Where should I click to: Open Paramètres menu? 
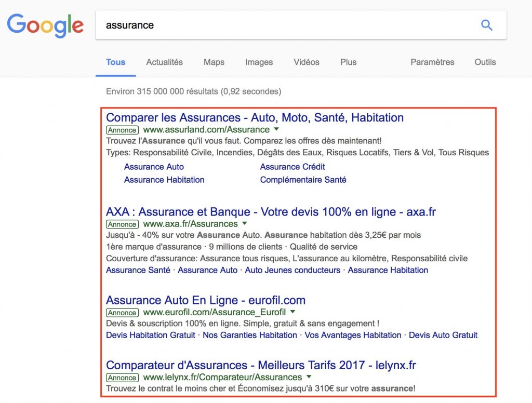click(x=432, y=62)
